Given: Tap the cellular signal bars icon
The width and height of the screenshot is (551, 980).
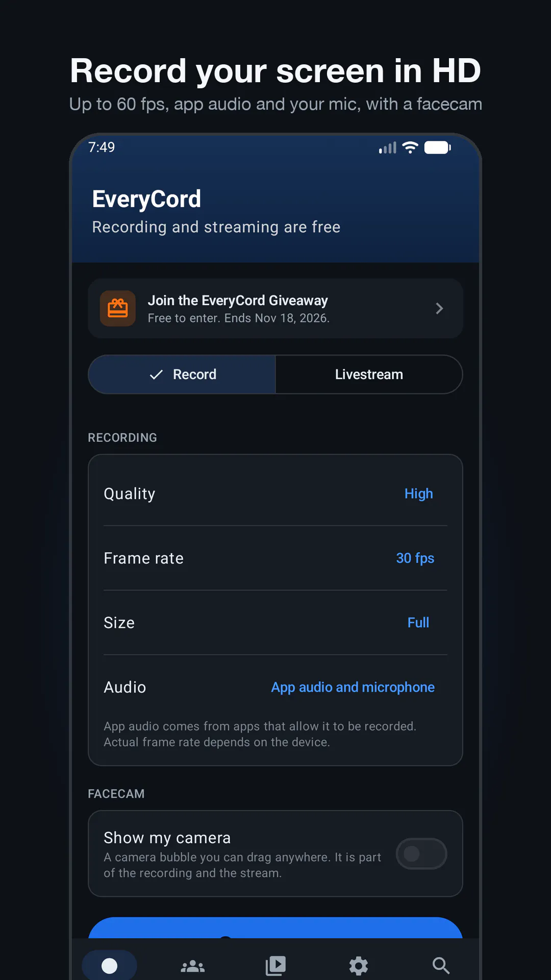Looking at the screenshot, I should point(388,148).
